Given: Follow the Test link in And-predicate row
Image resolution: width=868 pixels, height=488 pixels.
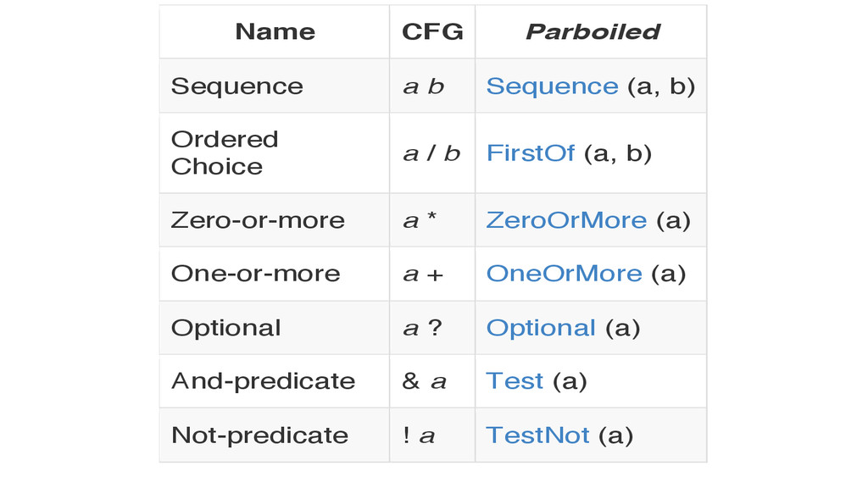Looking at the screenshot, I should pos(515,381).
